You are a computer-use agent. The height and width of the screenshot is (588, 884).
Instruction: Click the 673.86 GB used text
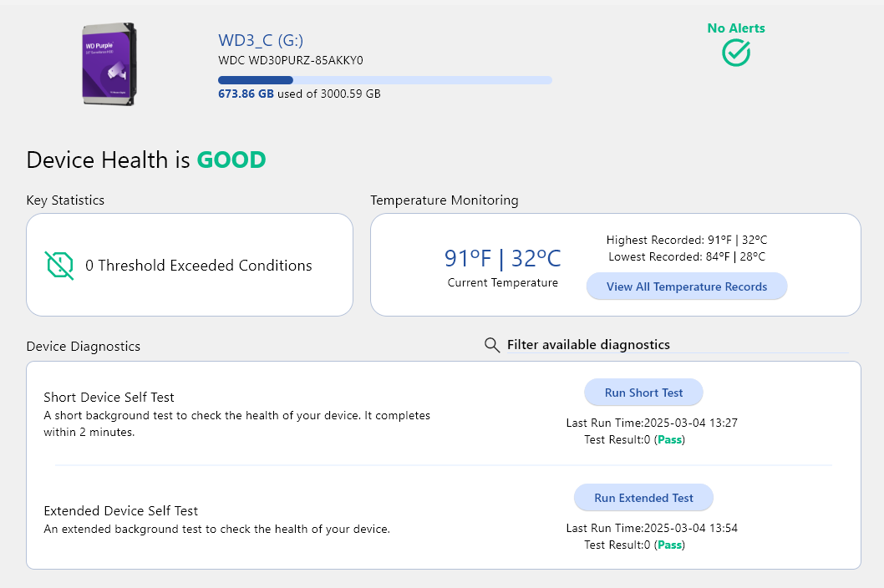click(246, 94)
